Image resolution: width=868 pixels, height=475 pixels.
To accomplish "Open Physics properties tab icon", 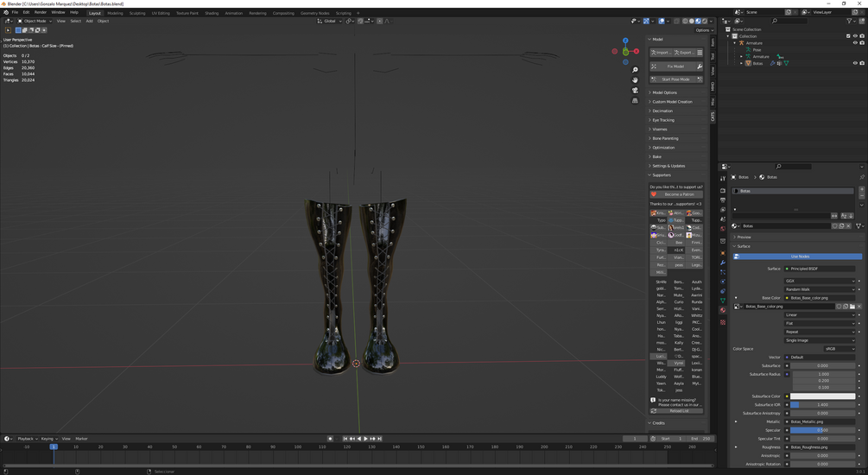I will [x=722, y=282].
